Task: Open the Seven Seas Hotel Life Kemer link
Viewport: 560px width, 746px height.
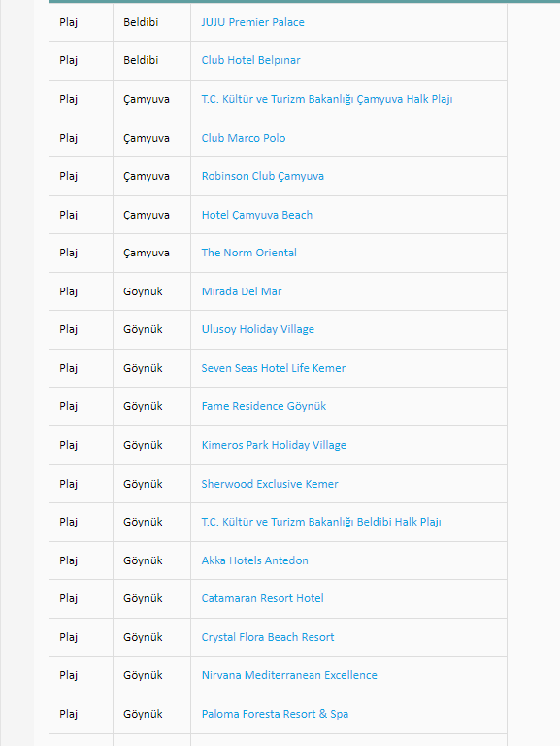Action: [x=274, y=368]
